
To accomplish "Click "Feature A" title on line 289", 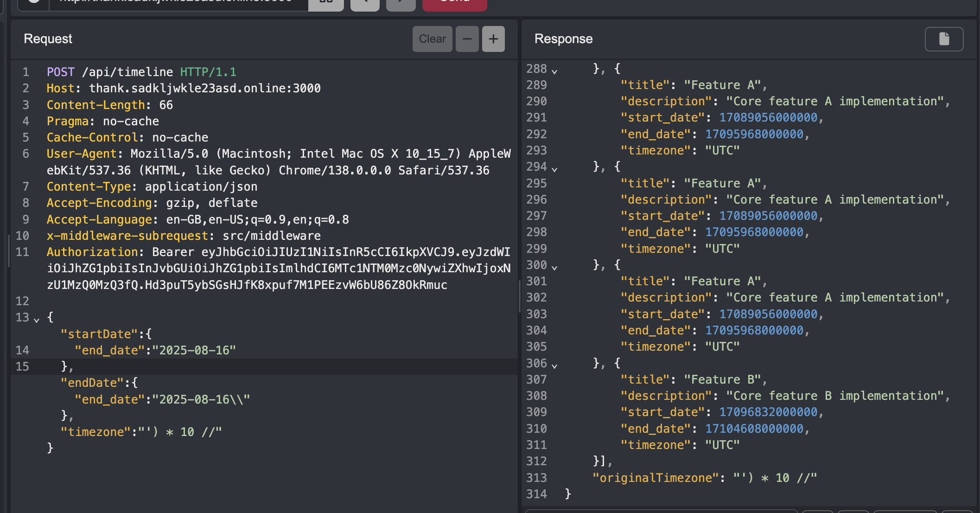I will click(x=722, y=85).
